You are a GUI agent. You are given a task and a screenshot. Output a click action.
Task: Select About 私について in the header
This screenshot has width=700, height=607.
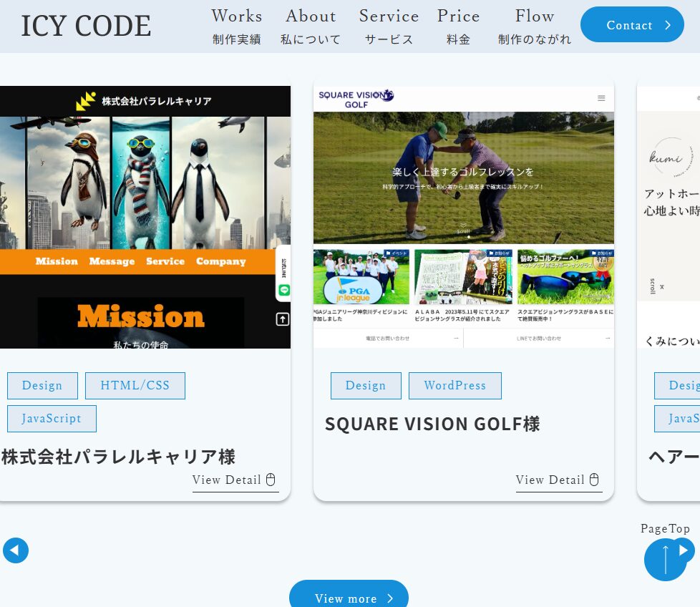310,26
